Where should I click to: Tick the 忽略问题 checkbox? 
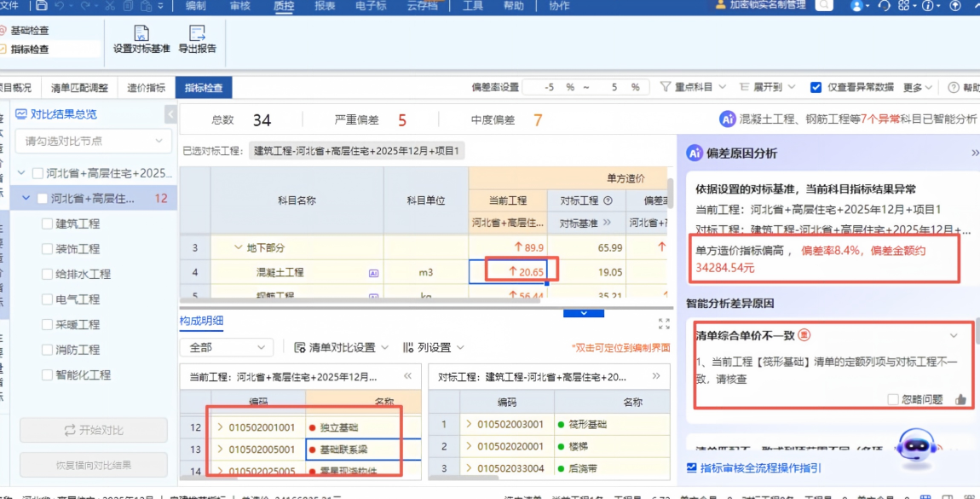(892, 399)
